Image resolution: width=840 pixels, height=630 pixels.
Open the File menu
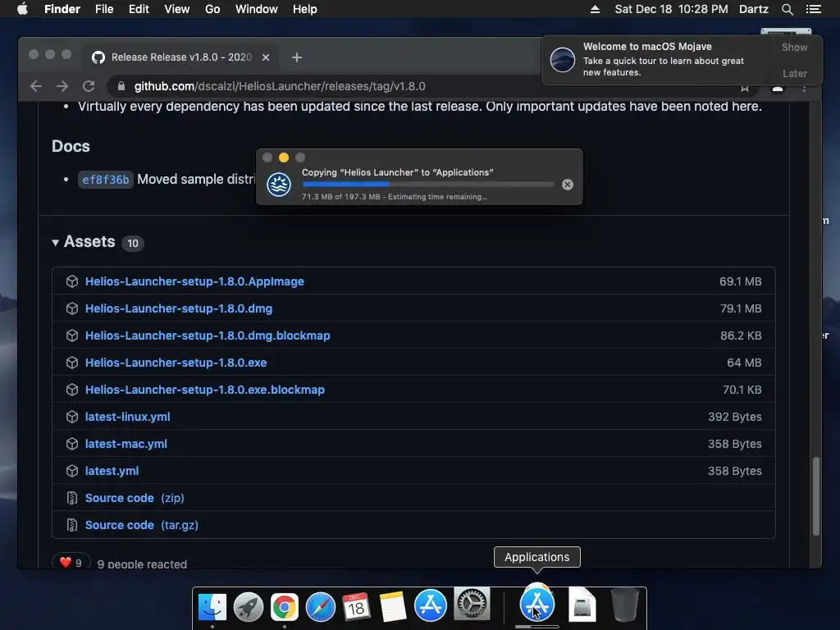[x=104, y=9]
